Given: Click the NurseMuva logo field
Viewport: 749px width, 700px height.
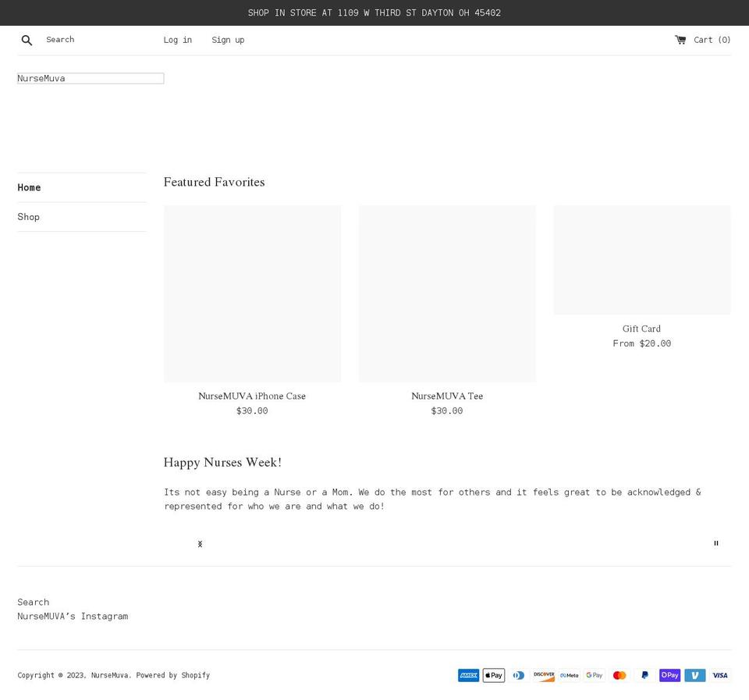Looking at the screenshot, I should point(90,78).
